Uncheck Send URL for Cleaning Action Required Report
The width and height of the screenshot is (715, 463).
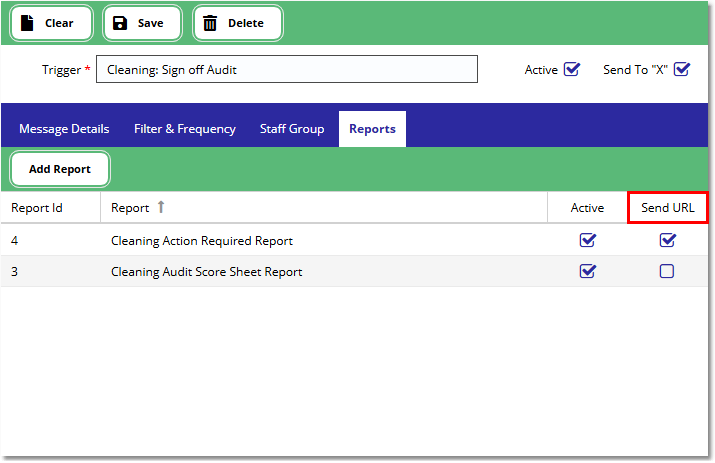[x=668, y=240]
